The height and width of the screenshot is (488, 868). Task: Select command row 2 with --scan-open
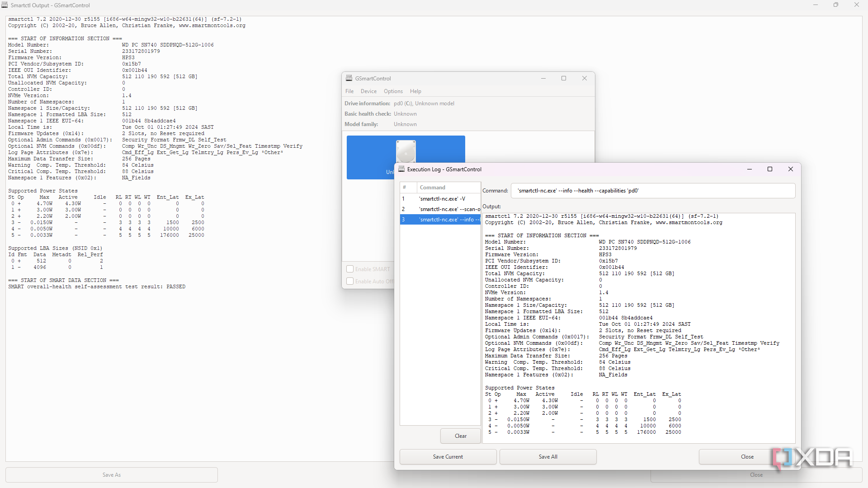click(x=440, y=209)
